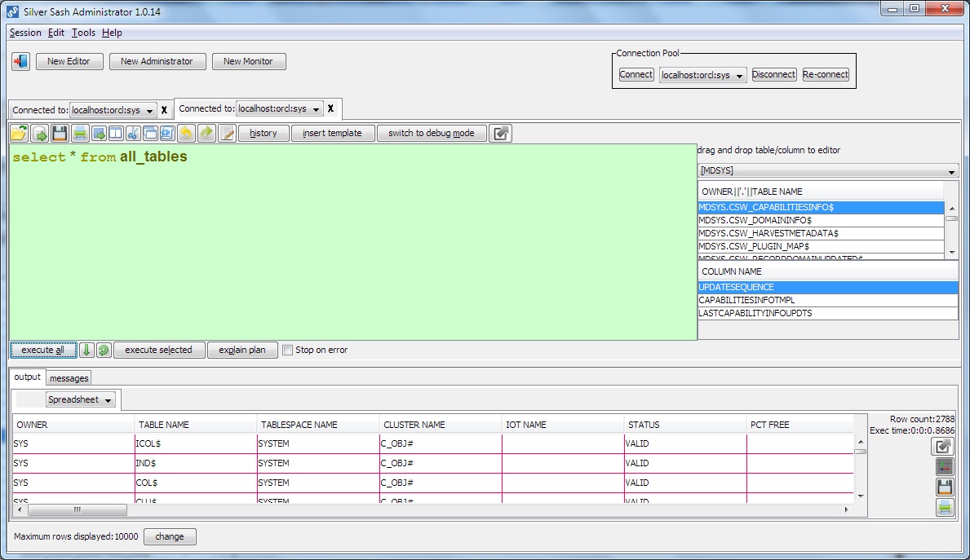
Task: Click the blue box with green arrow icon
Action: pos(99,133)
